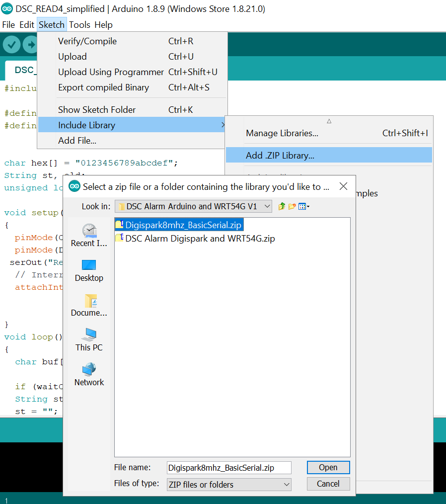
Task: Click the Open button
Action: 328,467
